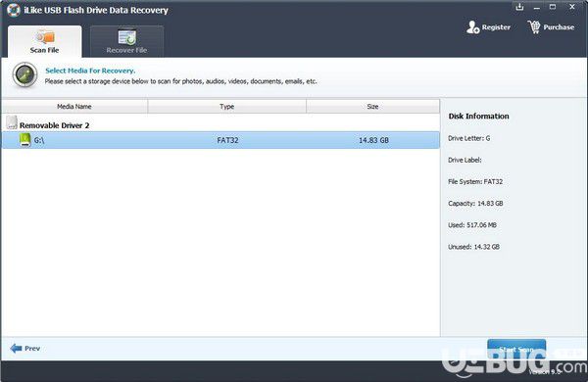Select the Removable Driver 2 entry
The height and width of the screenshot is (382, 588).
pyautogui.click(x=54, y=125)
